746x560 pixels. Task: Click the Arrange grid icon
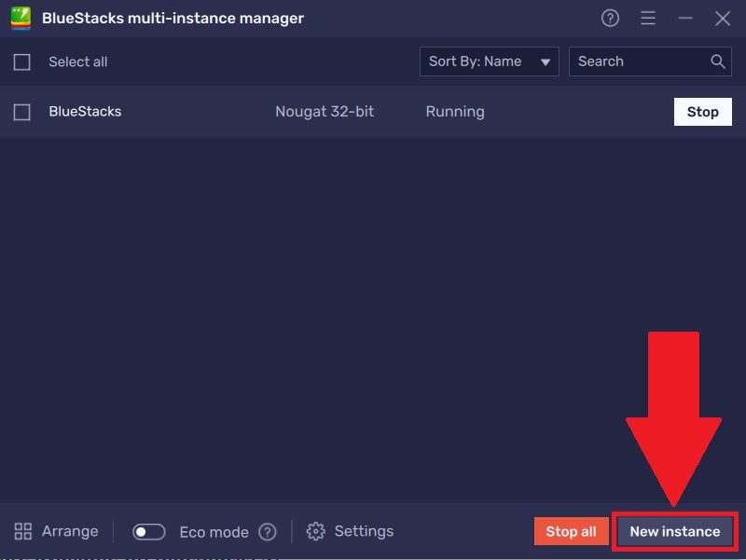coord(22,531)
